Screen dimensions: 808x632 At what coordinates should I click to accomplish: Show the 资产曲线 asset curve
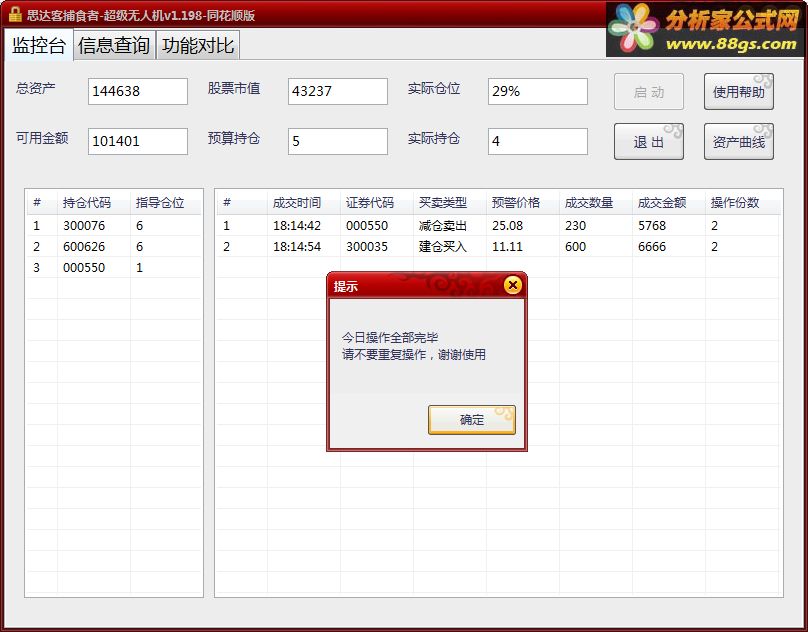pos(738,142)
